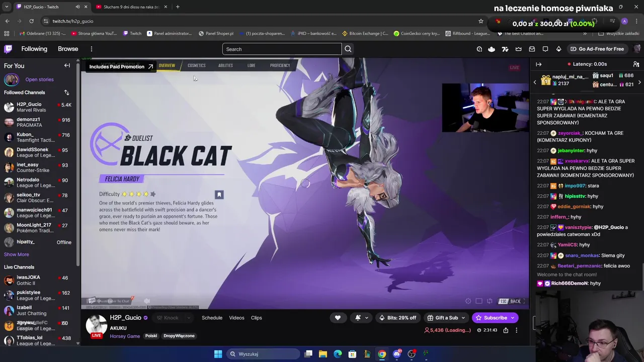Open the three-dot more menu beside Browse
Screen dimensions: 644x362
point(92,49)
